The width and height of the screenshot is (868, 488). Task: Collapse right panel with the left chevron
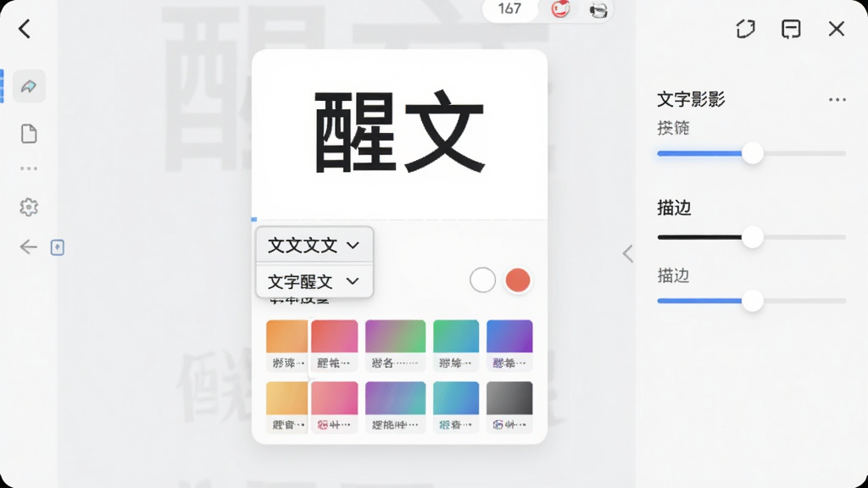pyautogui.click(x=627, y=253)
